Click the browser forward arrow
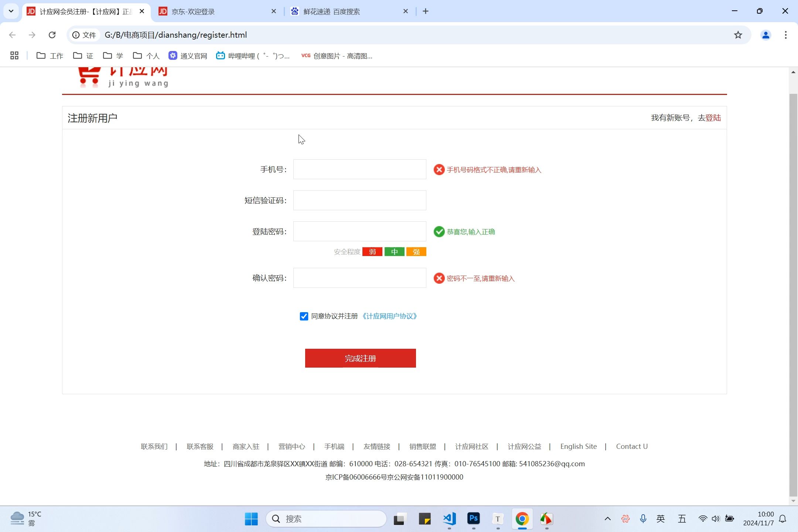Image resolution: width=798 pixels, height=532 pixels. [32, 35]
